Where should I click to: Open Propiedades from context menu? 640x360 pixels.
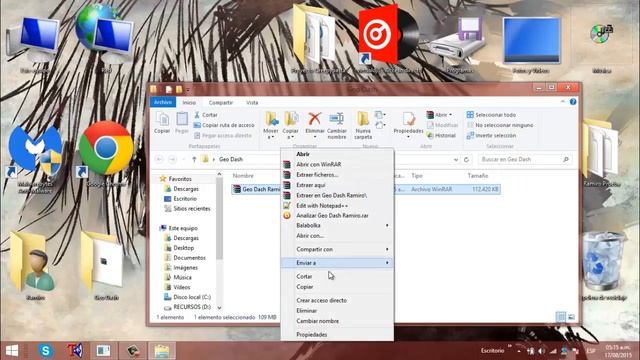[x=337, y=334]
